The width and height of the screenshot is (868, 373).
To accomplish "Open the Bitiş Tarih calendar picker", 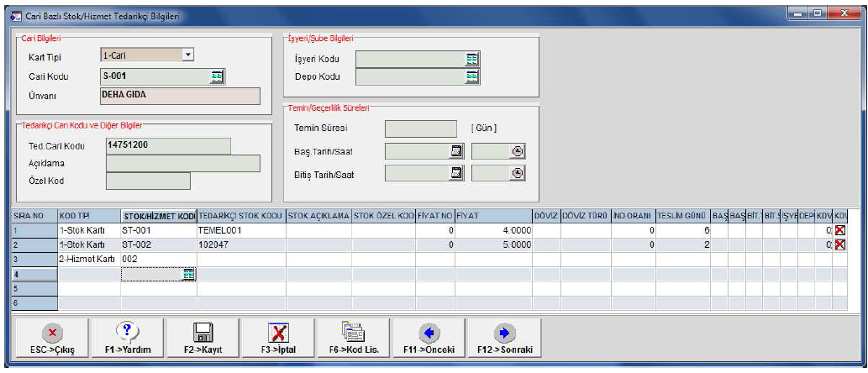I will point(457,172).
